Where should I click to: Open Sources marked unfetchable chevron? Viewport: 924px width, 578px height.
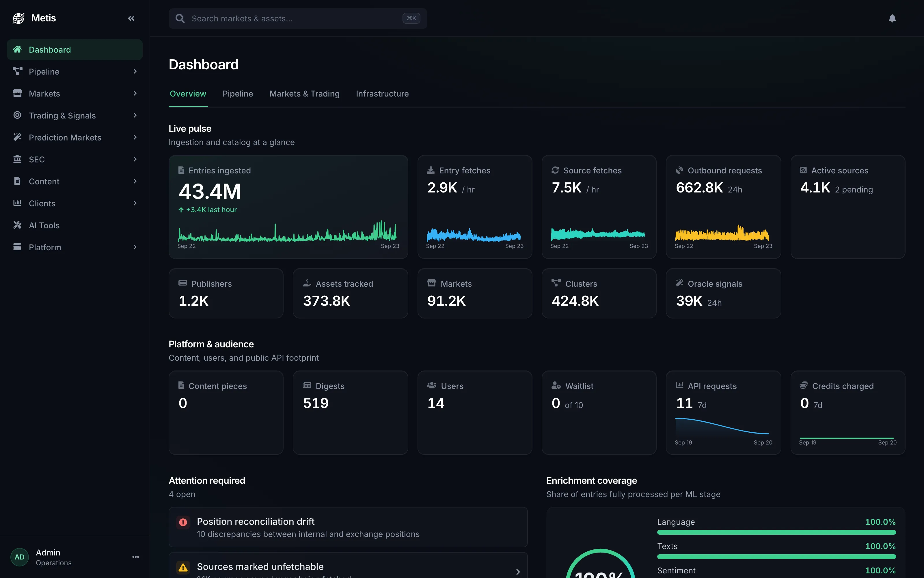518,572
